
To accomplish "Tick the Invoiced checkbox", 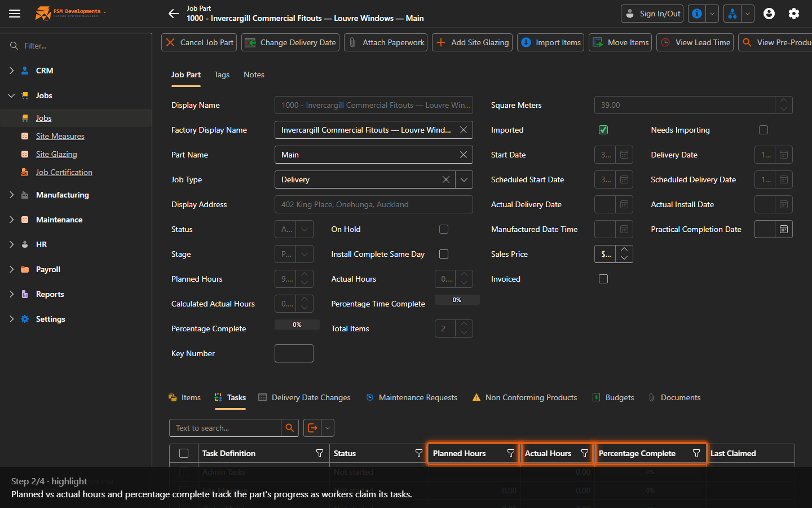I will tap(603, 279).
